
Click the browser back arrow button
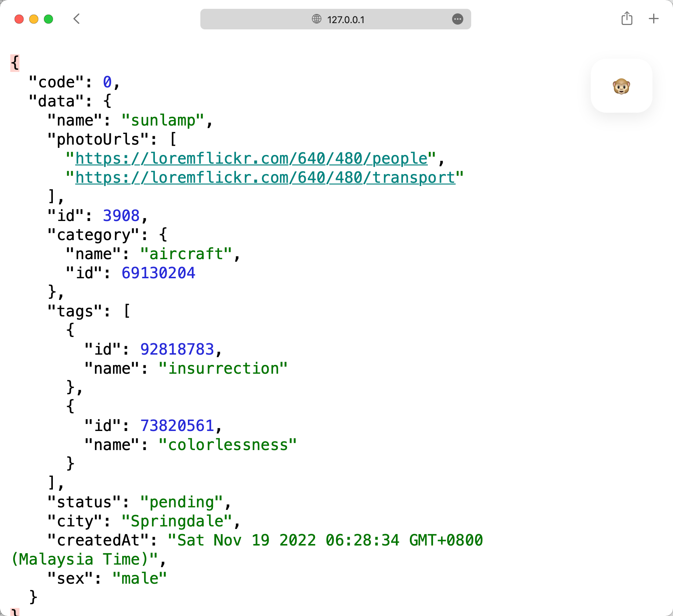click(76, 19)
